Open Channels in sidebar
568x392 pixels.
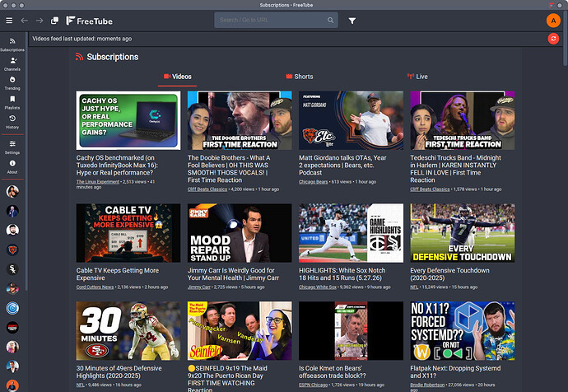tap(12, 64)
